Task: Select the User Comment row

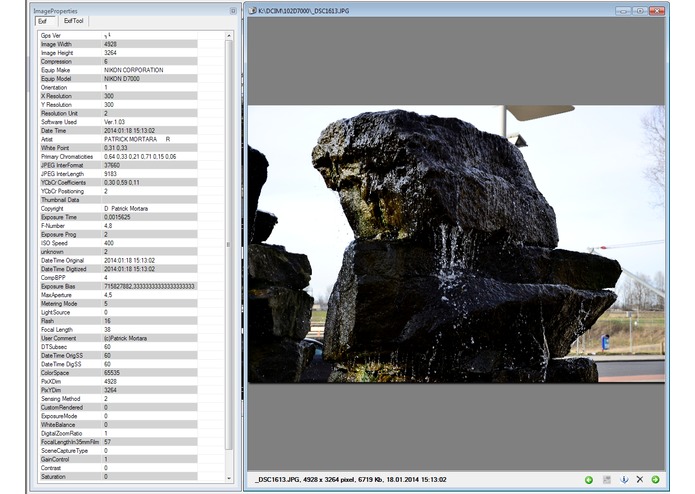Action: 118,338
